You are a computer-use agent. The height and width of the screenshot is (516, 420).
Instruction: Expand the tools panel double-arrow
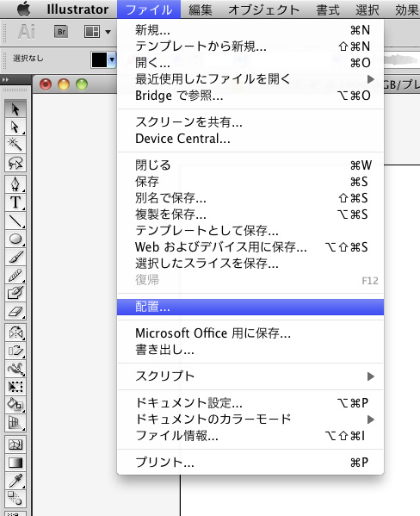click(5, 79)
